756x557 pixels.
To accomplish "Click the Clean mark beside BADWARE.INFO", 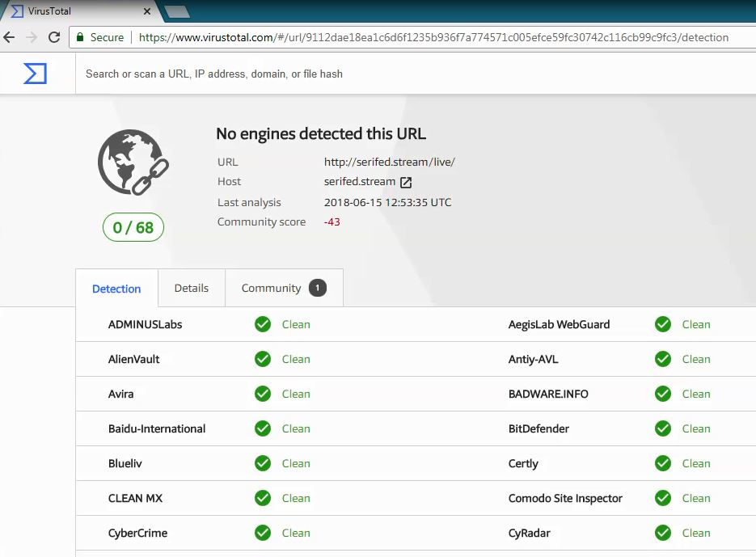I will tap(662, 394).
